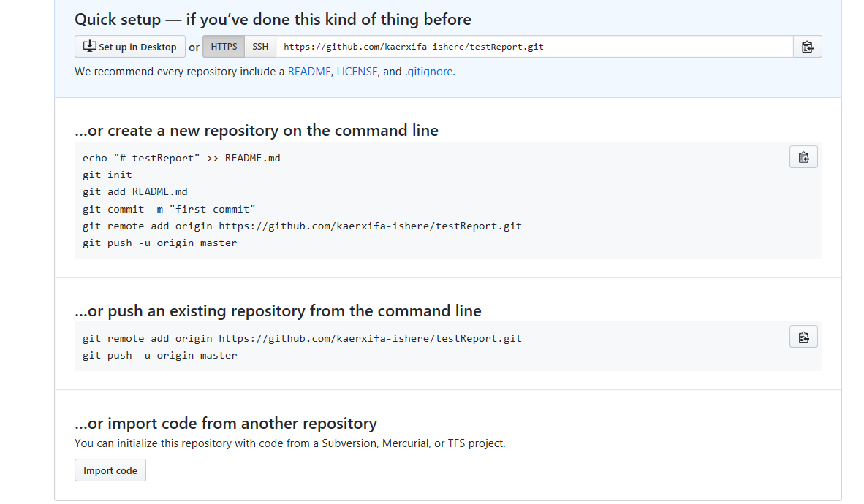Click the repository URL field
Screen dimensions: 864x504
tap(534, 47)
